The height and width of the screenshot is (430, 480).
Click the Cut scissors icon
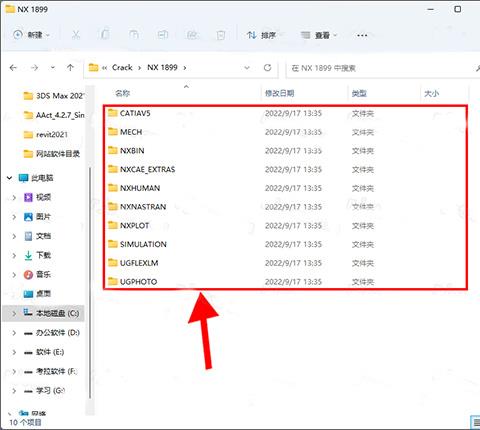[76, 35]
